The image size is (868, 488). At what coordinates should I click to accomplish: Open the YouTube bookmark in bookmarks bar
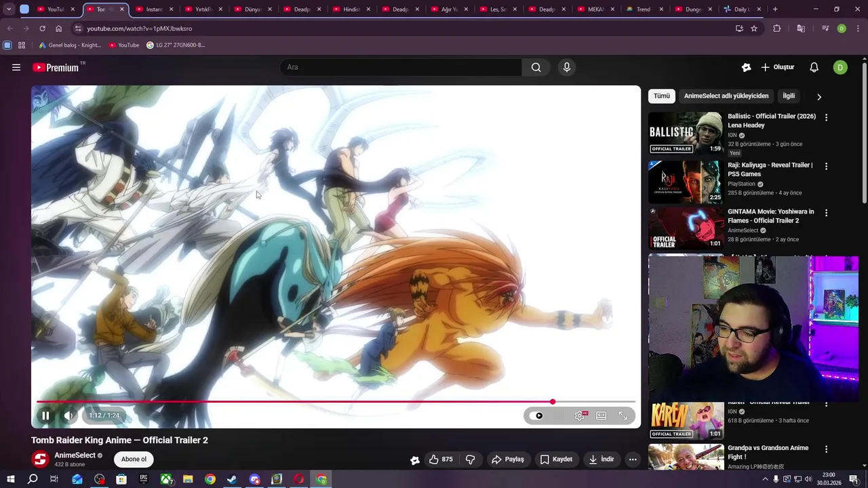tap(124, 45)
